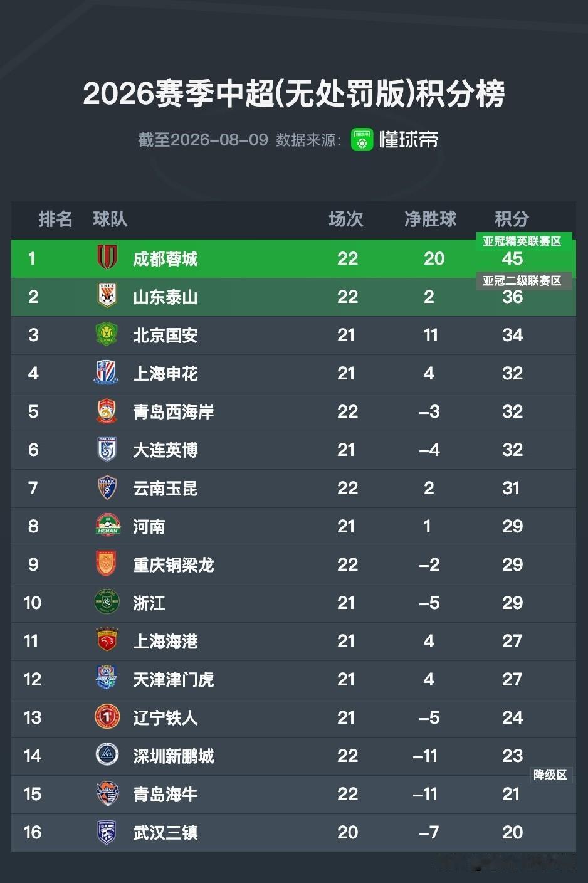Open the Zhejiang (浙江) green circular badge
Screen dimensions: 588x883
pyautogui.click(x=107, y=603)
